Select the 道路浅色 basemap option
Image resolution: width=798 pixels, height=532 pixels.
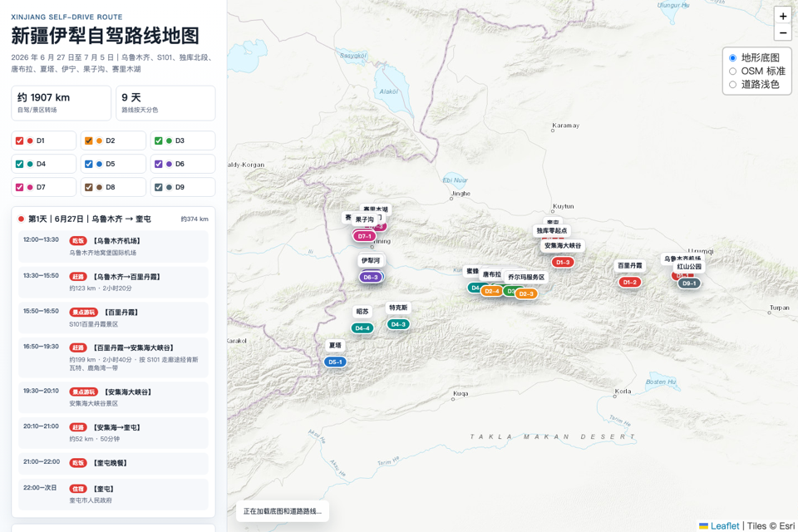pyautogui.click(x=732, y=85)
